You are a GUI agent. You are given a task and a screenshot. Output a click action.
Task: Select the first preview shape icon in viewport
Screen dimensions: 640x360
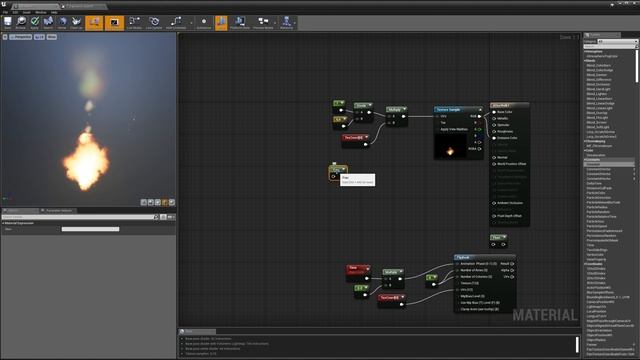(x=144, y=202)
